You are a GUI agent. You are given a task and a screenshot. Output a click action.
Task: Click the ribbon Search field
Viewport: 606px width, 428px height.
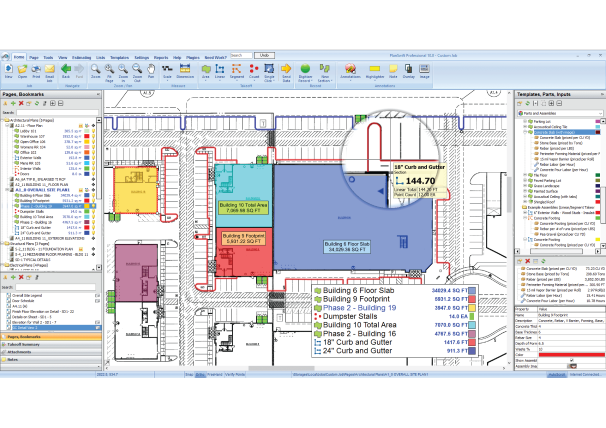point(241,55)
